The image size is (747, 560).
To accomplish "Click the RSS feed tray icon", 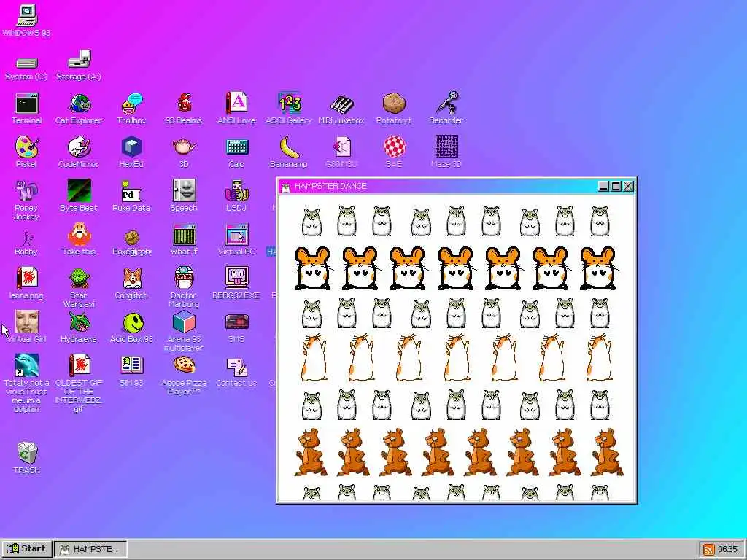I will tap(708, 550).
